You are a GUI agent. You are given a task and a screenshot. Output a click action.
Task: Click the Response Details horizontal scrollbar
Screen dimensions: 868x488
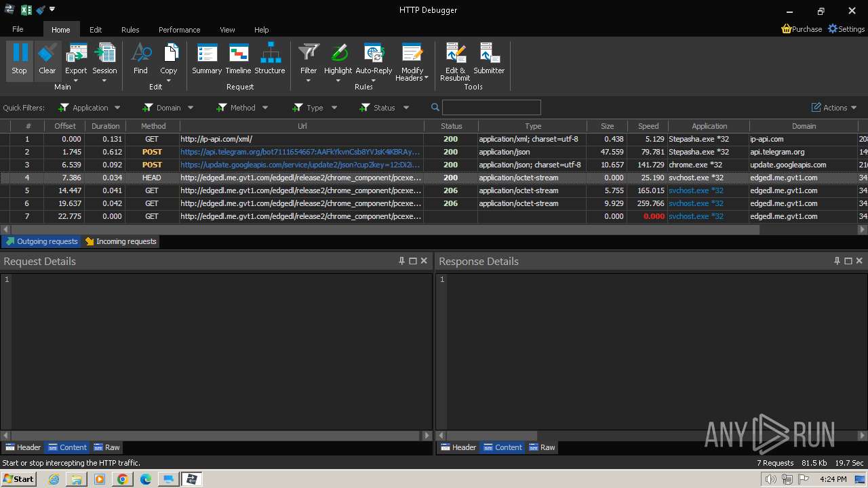(x=492, y=436)
